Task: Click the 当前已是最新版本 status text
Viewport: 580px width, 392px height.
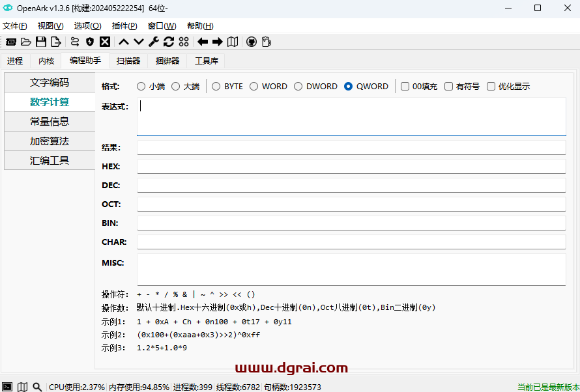Action: coord(549,387)
